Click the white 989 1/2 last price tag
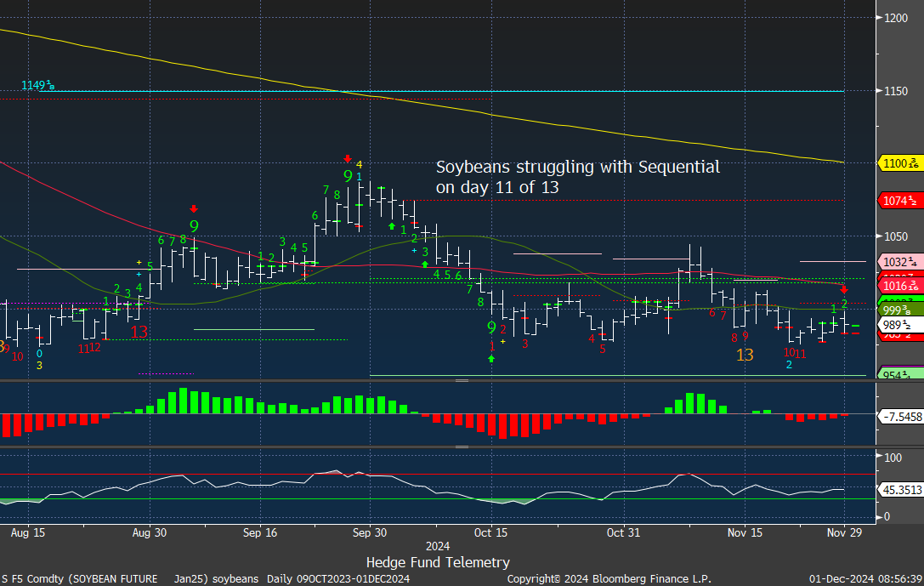 [900, 325]
